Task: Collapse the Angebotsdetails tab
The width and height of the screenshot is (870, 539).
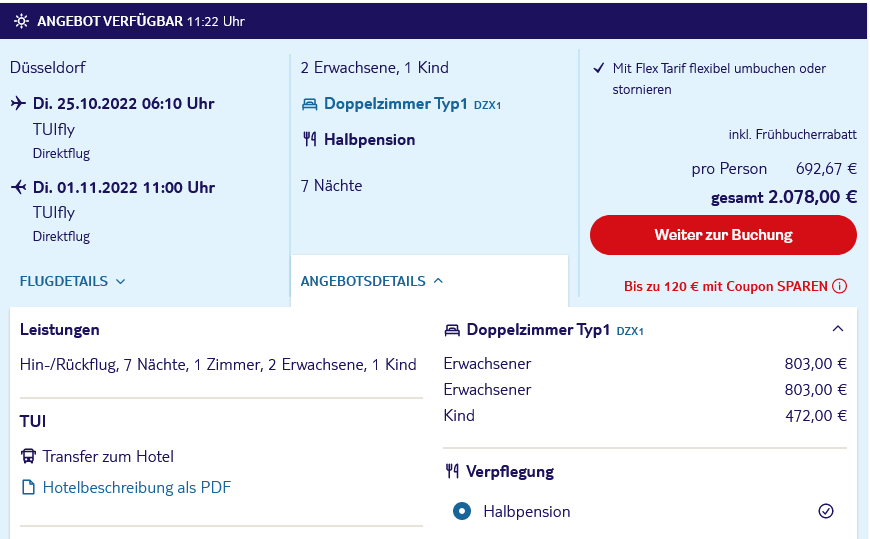Action: click(372, 281)
